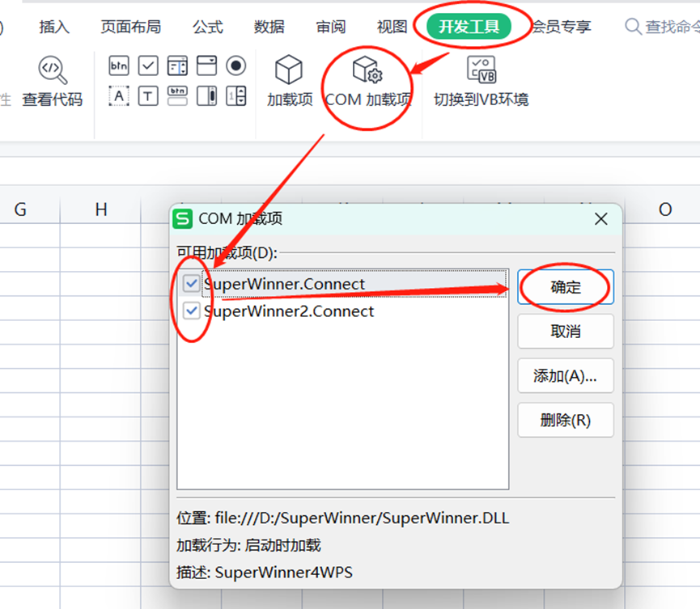
Task: Insert a combo box form control
Action: pyautogui.click(x=206, y=66)
